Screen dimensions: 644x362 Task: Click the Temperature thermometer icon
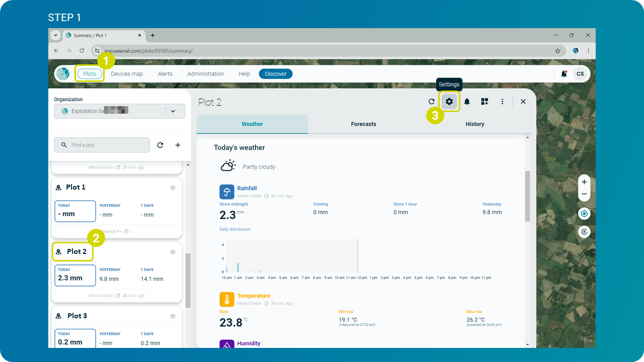227,299
